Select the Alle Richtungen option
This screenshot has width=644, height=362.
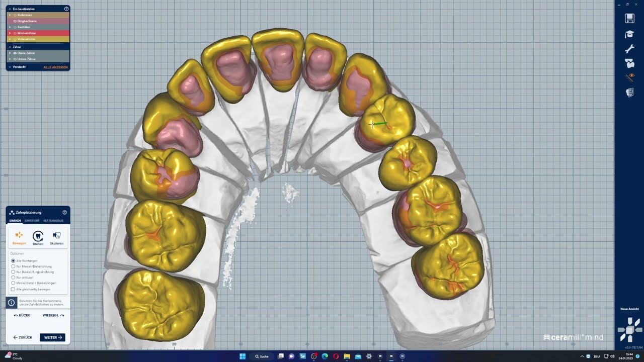13,261
